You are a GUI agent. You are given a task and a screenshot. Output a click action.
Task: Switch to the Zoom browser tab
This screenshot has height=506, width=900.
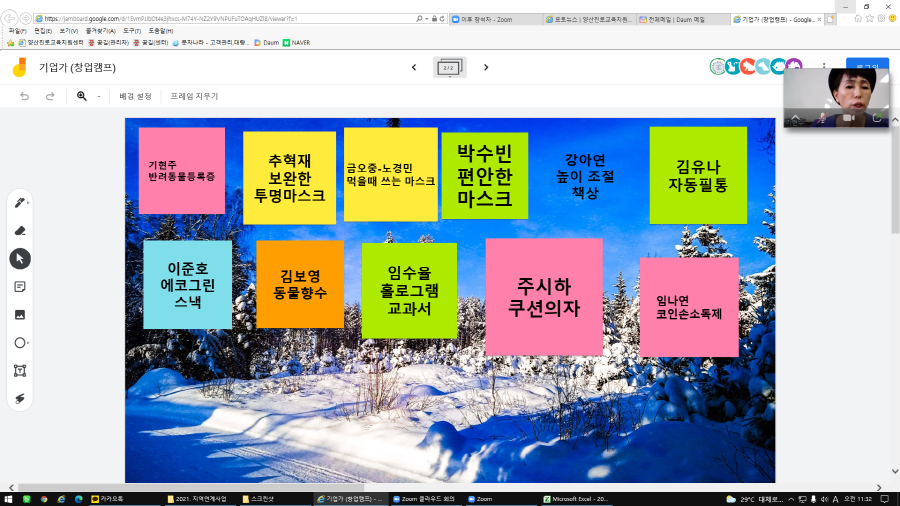[x=495, y=19]
